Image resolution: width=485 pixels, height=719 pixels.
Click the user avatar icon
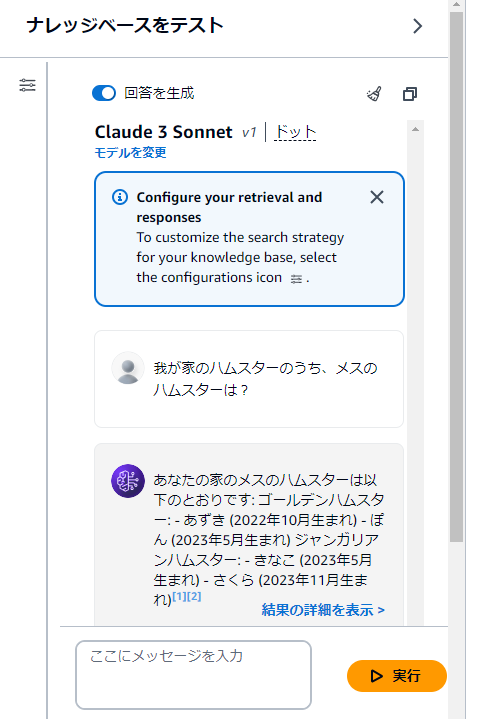tap(128, 368)
